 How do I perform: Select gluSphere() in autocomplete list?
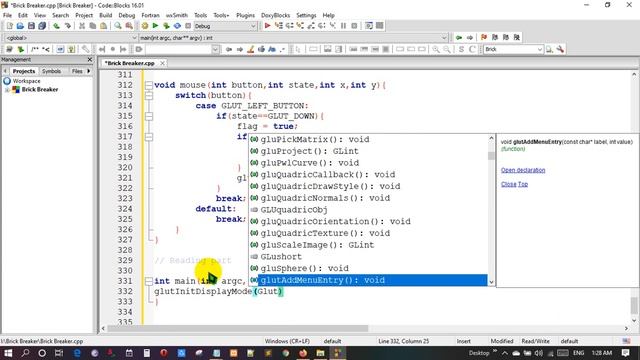click(x=368, y=268)
